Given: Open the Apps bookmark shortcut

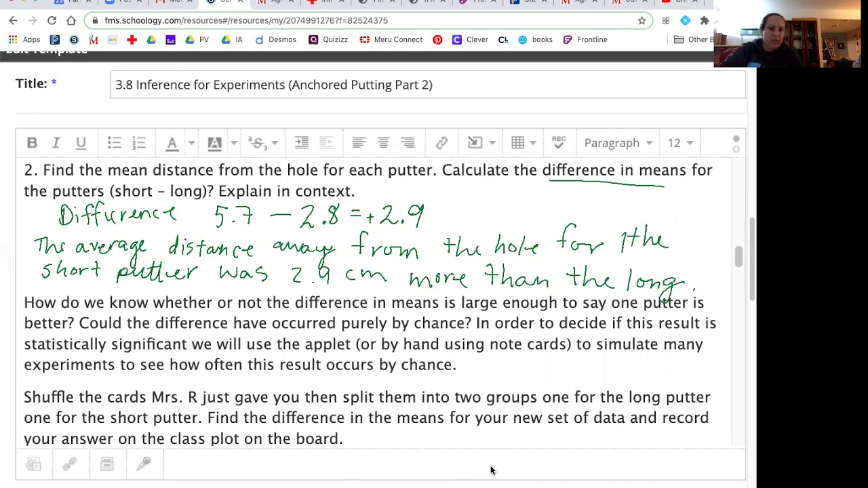Looking at the screenshot, I should click(x=24, y=40).
